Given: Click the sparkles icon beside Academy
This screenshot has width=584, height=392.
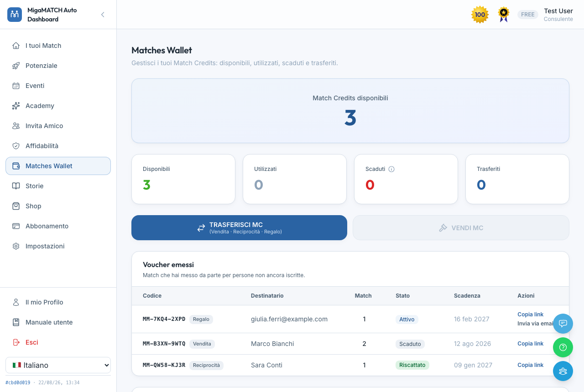Looking at the screenshot, I should point(16,106).
